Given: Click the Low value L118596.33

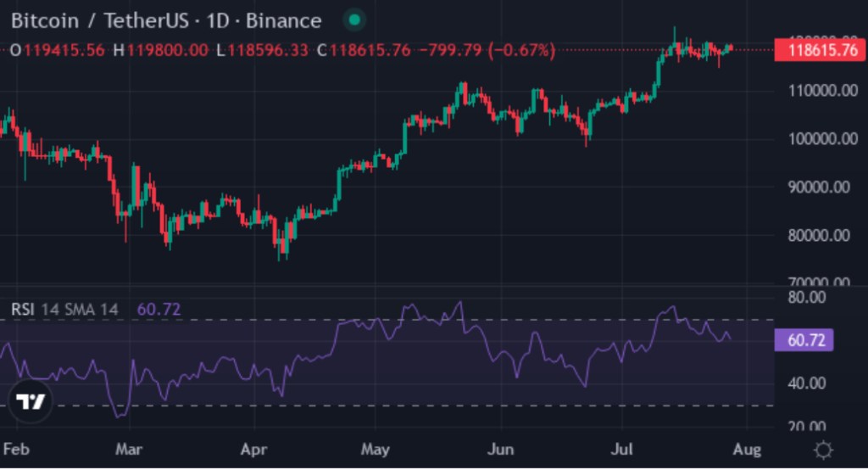Looking at the screenshot, I should pos(262,51).
